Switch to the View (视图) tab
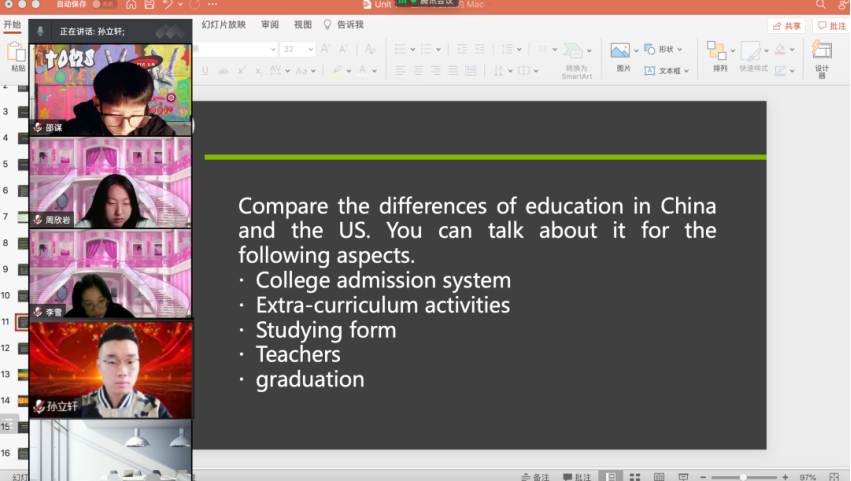This screenshot has height=481, width=851. click(x=302, y=24)
